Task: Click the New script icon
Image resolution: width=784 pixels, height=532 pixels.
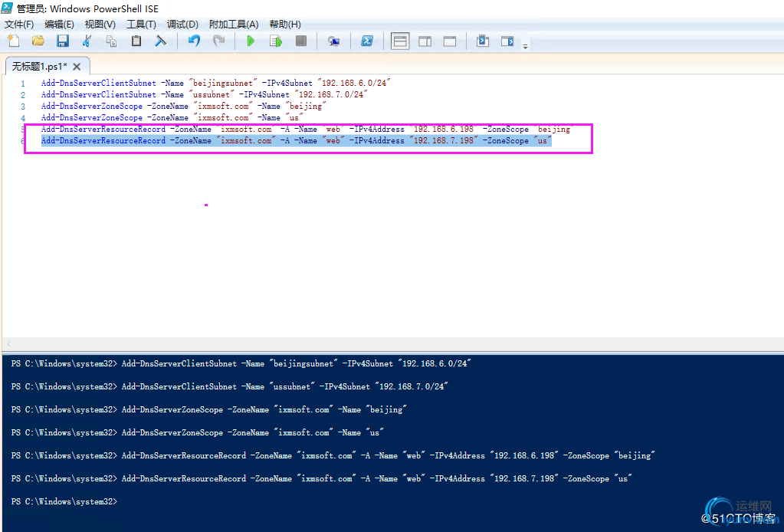Action: point(14,41)
